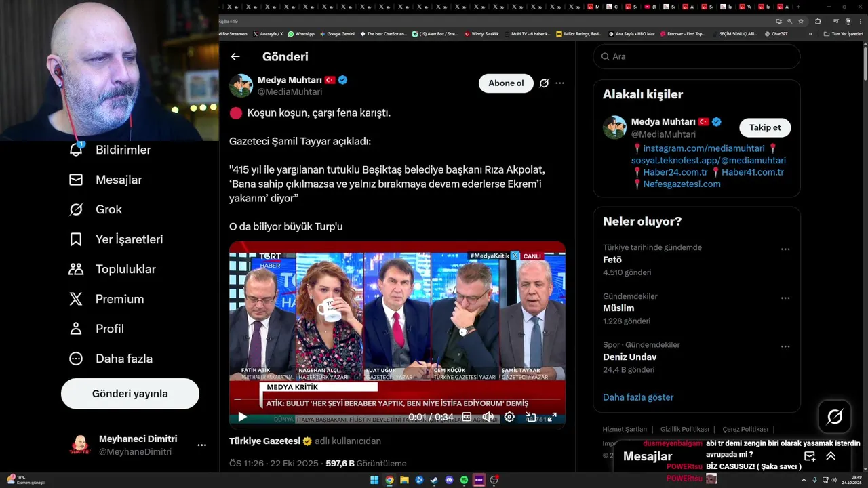Image resolution: width=868 pixels, height=488 pixels.
Task: Expand the Mesajlar drawer with double chevron
Action: coord(831,456)
